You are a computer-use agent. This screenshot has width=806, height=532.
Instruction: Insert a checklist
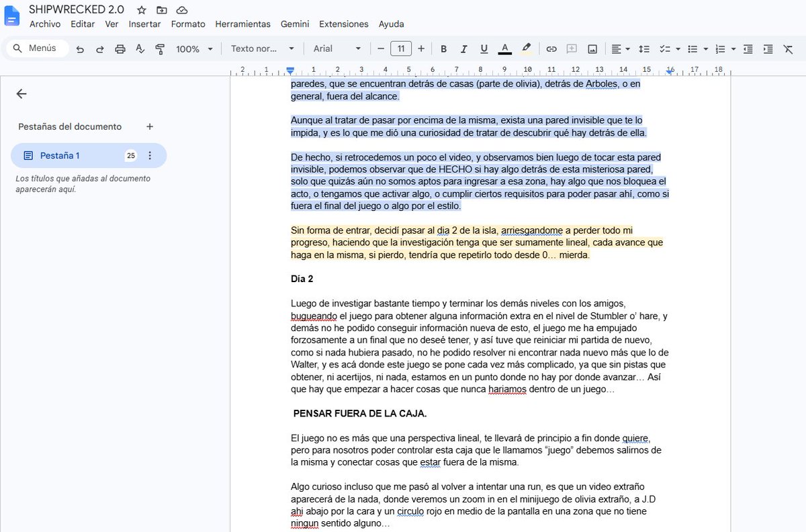[665, 49]
